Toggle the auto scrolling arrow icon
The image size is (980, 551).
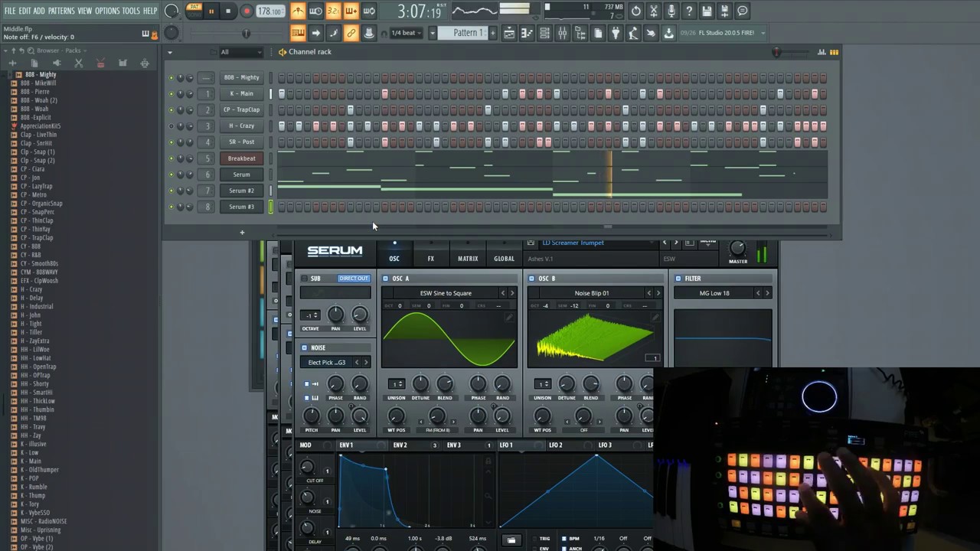315,33
